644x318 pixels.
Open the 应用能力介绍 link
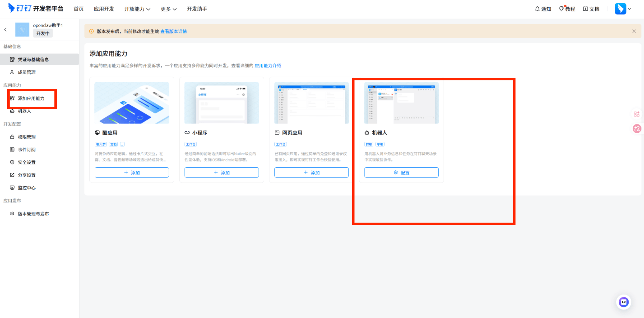[268, 66]
